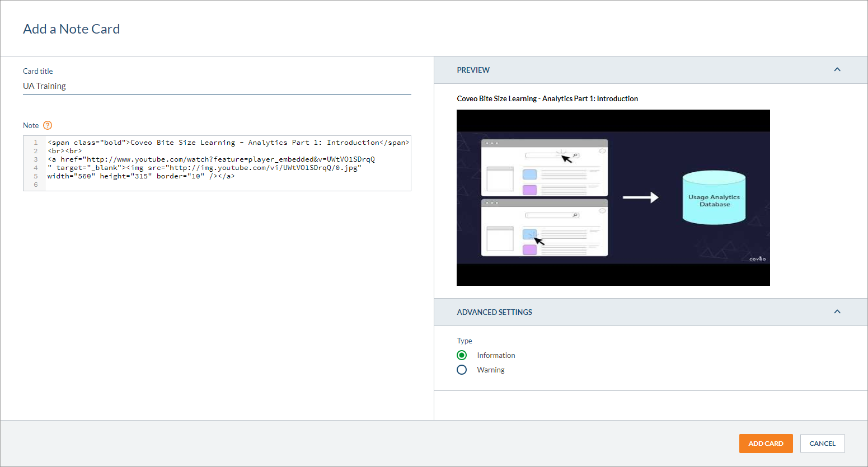Click the preview title 'Coveo Bite Size Learning' text
The image size is (868, 467).
tap(547, 98)
